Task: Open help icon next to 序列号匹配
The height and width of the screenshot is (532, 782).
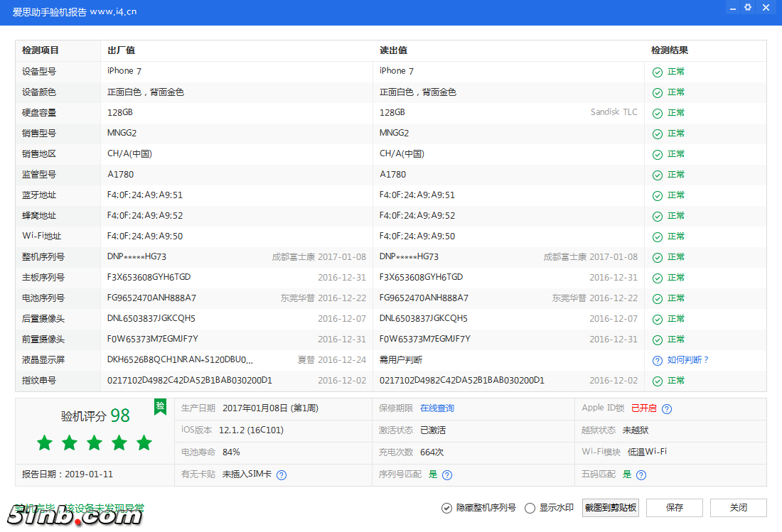Action: click(448, 474)
